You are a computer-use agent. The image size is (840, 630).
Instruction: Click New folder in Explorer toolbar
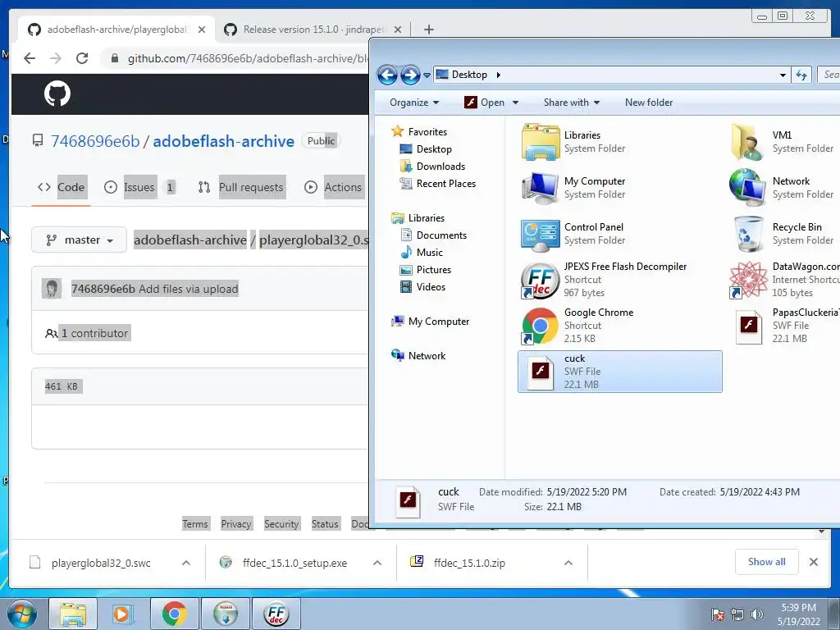pos(649,103)
